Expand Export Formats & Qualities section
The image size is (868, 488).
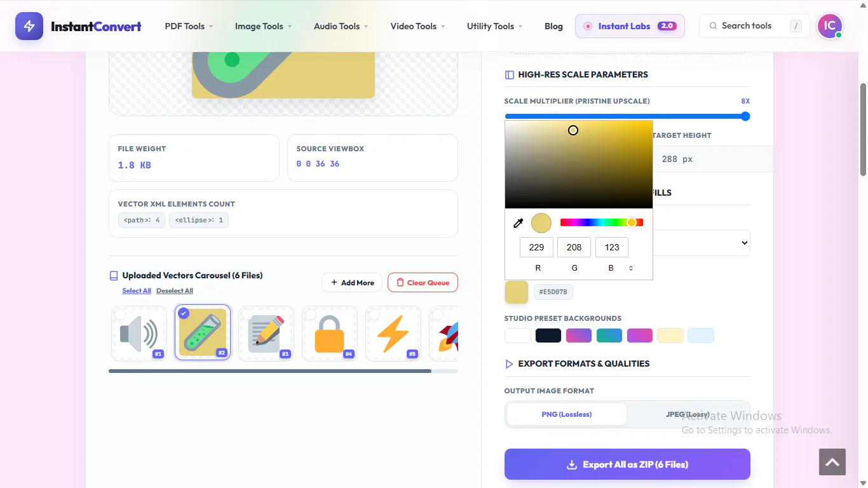[x=584, y=364]
